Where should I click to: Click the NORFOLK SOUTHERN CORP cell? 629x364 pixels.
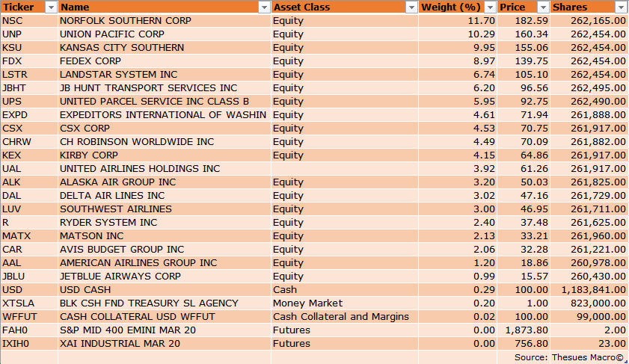tap(165, 21)
